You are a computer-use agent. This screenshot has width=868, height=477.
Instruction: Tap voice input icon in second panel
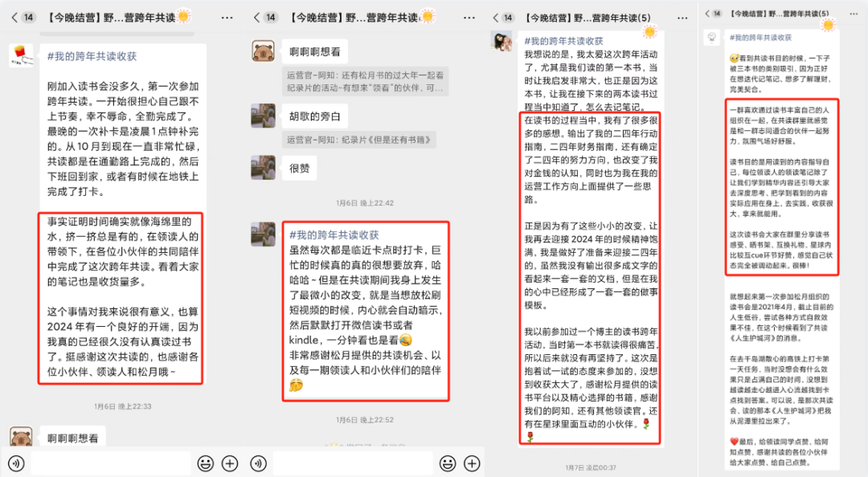(259, 463)
